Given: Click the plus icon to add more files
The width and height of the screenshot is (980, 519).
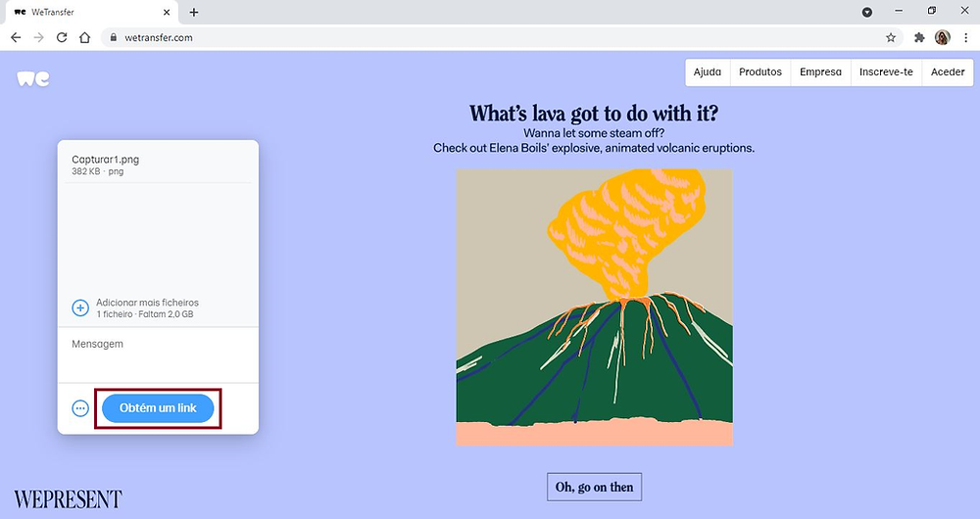Looking at the screenshot, I should [80, 307].
